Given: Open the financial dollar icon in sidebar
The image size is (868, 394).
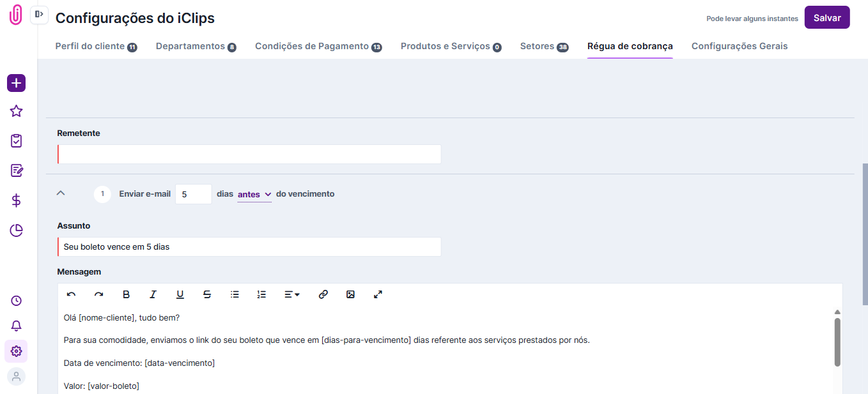Looking at the screenshot, I should (17, 201).
